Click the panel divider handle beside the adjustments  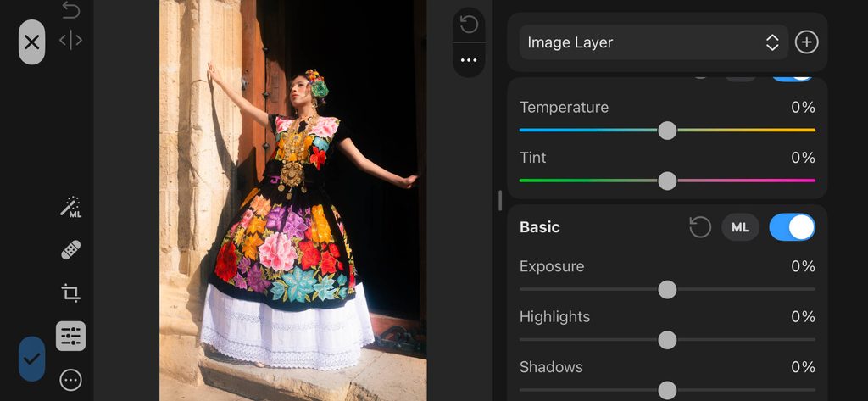point(500,200)
